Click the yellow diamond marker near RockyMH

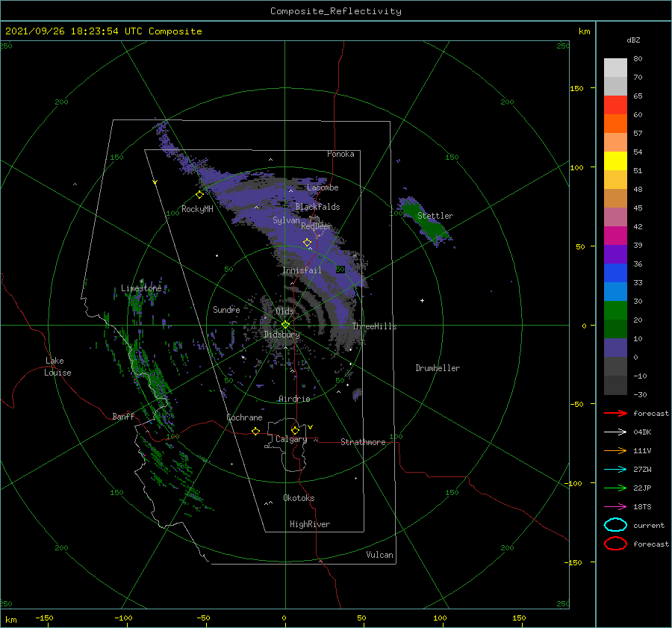coord(199,195)
